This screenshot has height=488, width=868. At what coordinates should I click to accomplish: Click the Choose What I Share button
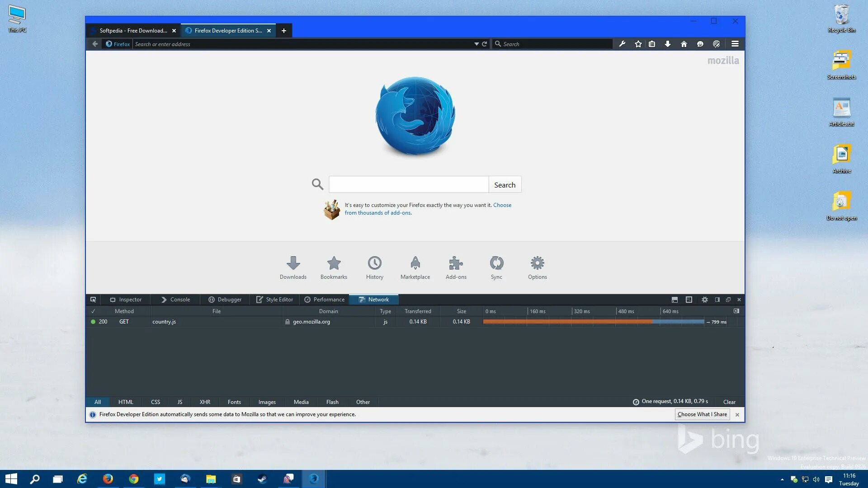coord(702,414)
